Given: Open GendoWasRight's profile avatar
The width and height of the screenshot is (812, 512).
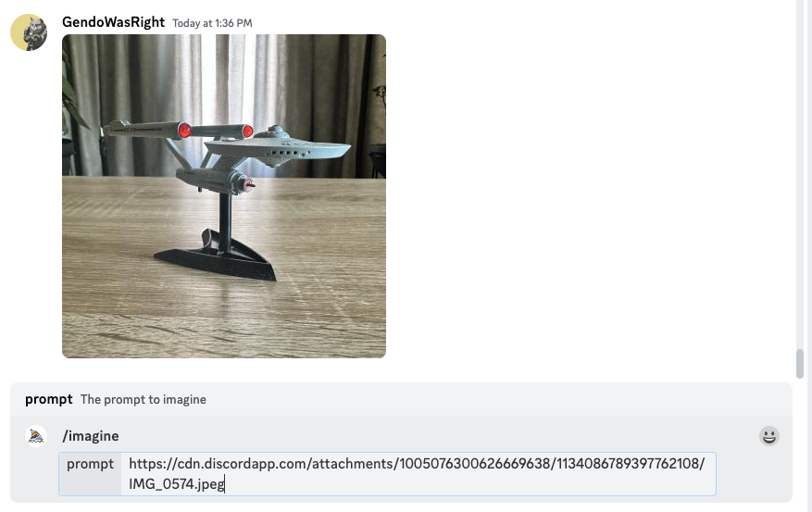Looking at the screenshot, I should click(29, 32).
